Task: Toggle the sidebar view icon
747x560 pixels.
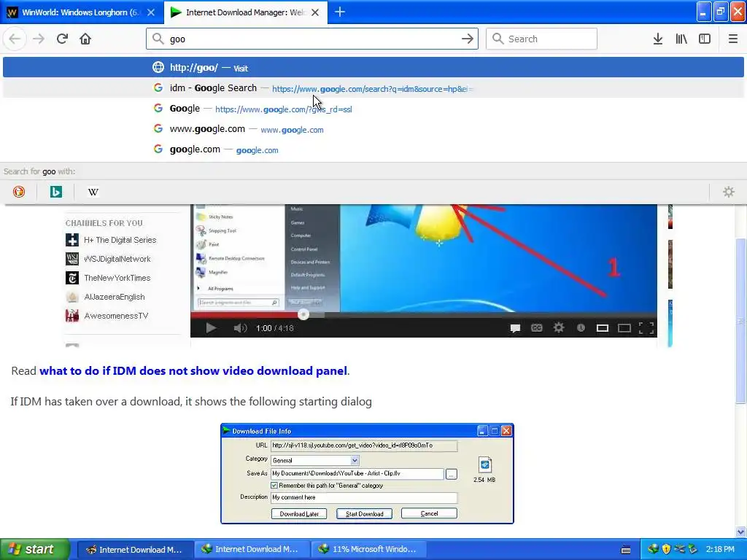Action: pyautogui.click(x=705, y=39)
